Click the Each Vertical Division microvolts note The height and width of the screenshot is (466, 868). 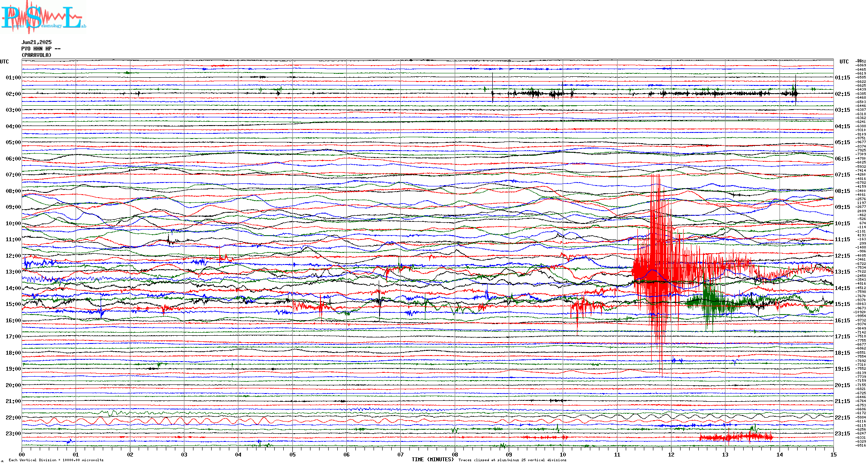tap(56, 460)
